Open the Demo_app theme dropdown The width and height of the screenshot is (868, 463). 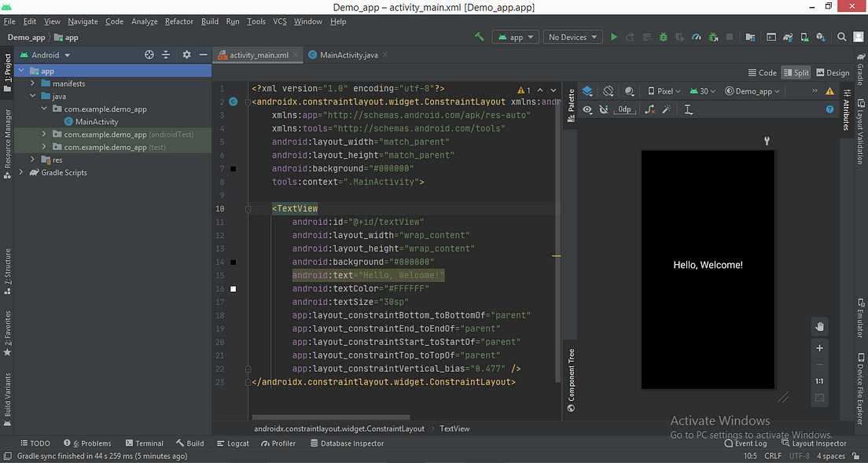753,91
